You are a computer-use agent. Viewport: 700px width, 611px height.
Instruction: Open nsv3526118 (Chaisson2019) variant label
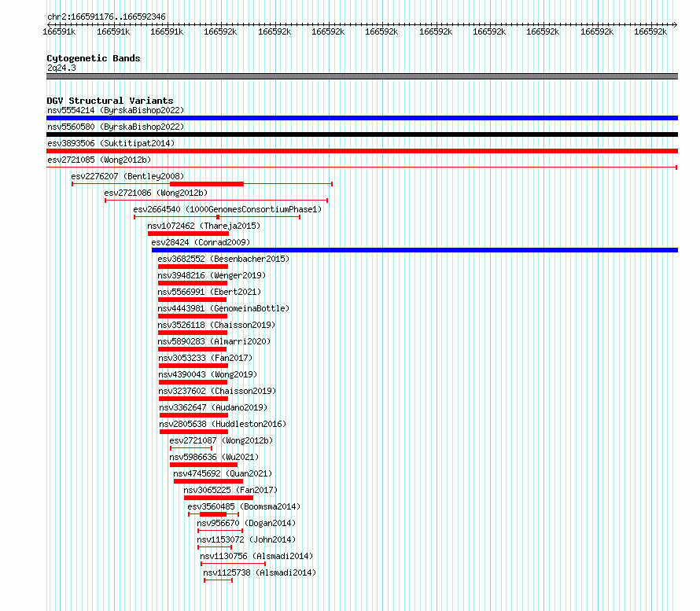click(x=216, y=325)
